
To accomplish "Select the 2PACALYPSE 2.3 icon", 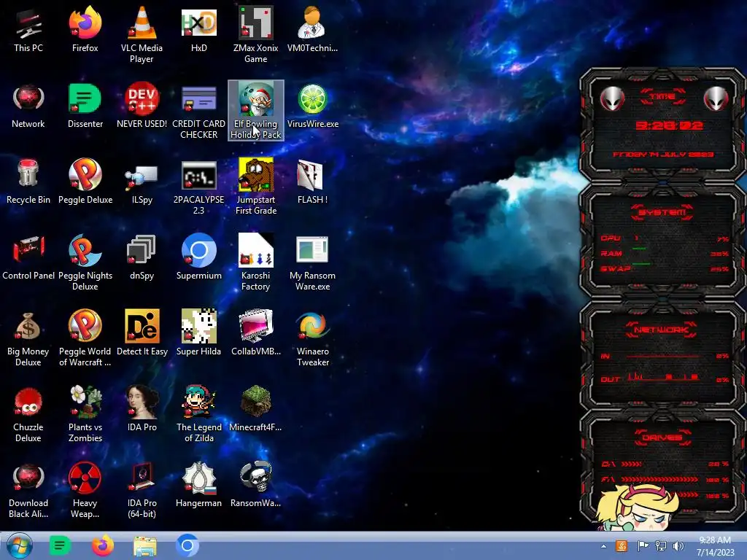I will point(198,187).
